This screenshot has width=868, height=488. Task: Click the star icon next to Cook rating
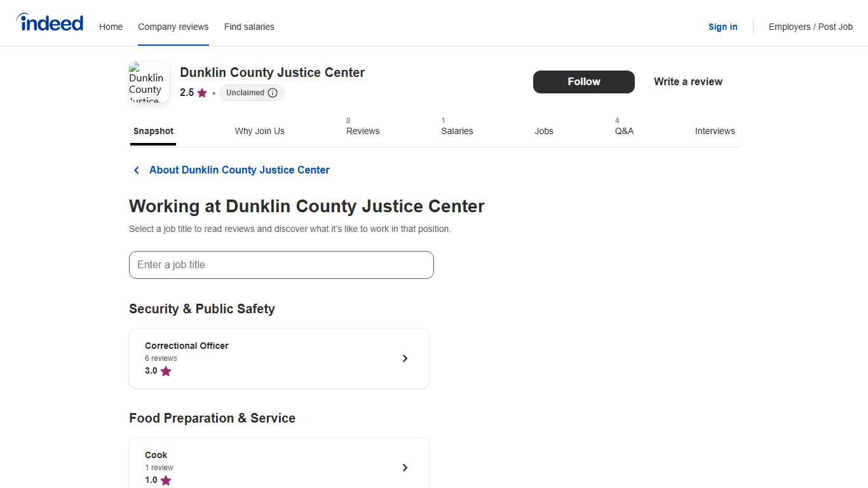[x=166, y=480]
